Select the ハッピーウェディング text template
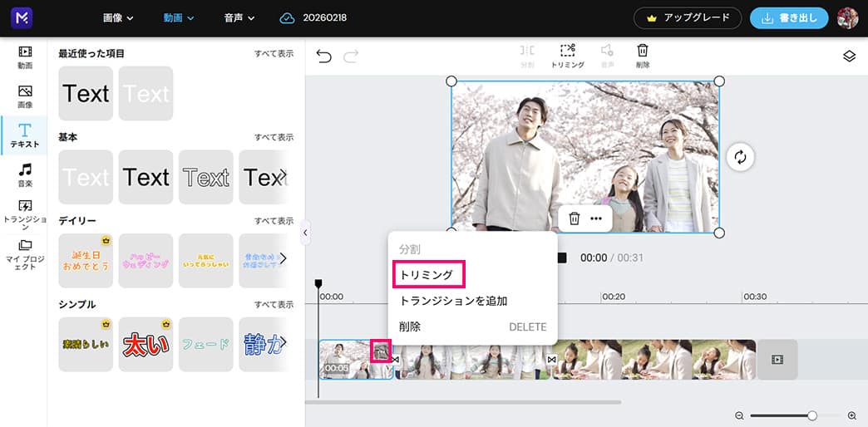Viewport: 868px width, 427px height. (x=145, y=261)
